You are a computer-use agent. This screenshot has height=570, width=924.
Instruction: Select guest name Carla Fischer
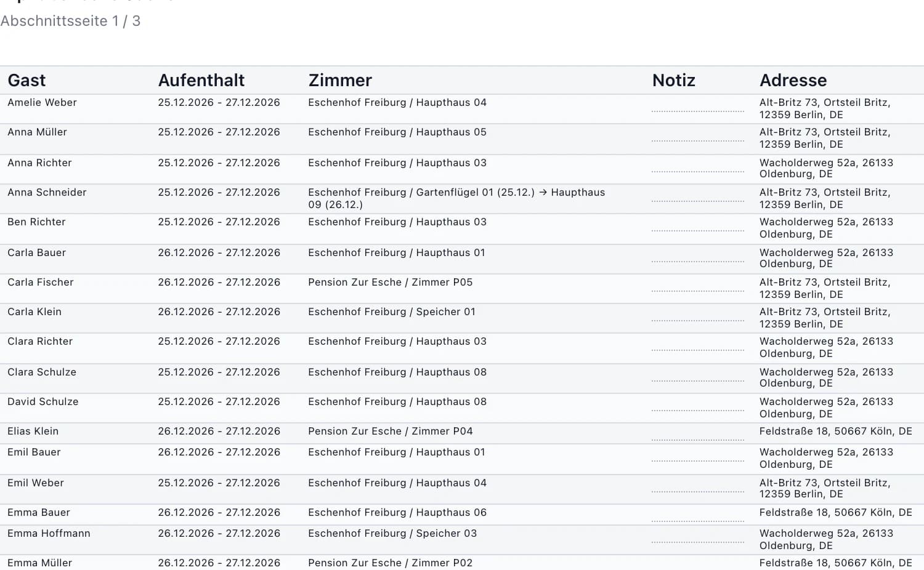(41, 283)
